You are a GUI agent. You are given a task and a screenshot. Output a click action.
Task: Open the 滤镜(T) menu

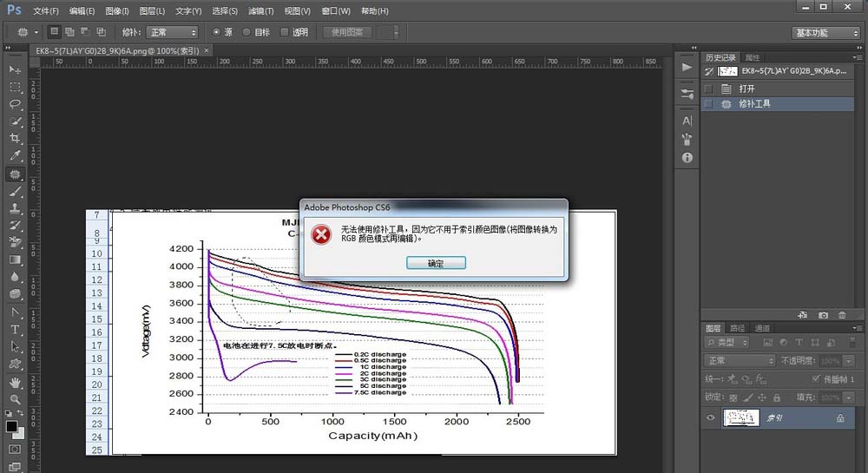coord(260,11)
